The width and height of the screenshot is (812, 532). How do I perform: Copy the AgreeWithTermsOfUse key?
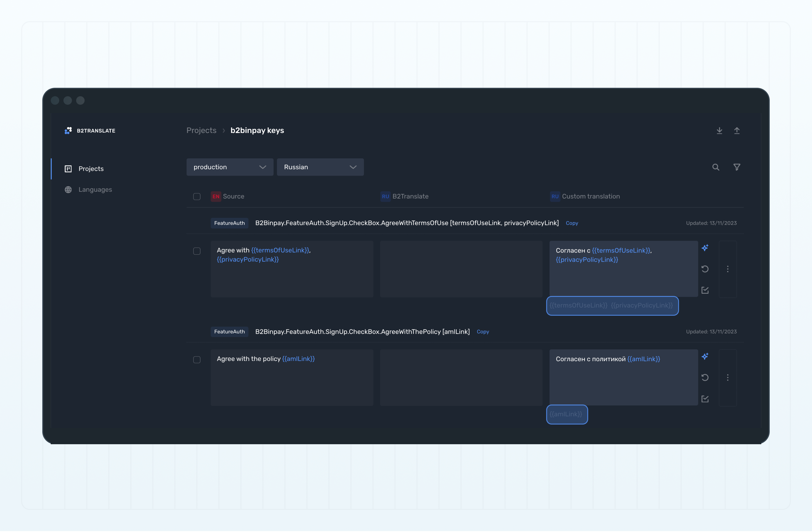pyautogui.click(x=572, y=223)
